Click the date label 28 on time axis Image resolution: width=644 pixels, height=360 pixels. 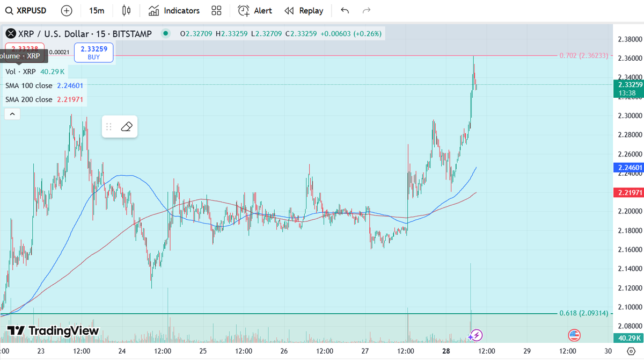pyautogui.click(x=446, y=350)
